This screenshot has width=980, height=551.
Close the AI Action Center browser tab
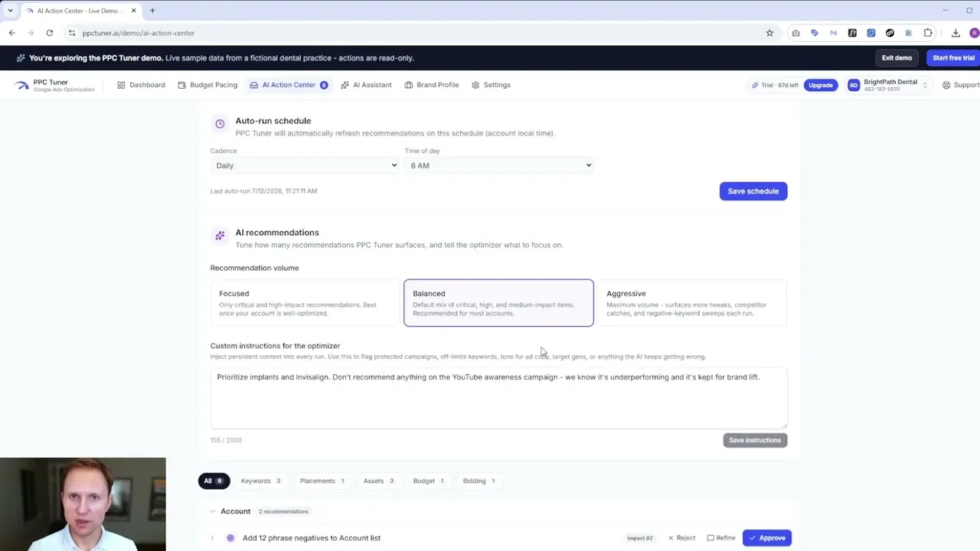133,11
